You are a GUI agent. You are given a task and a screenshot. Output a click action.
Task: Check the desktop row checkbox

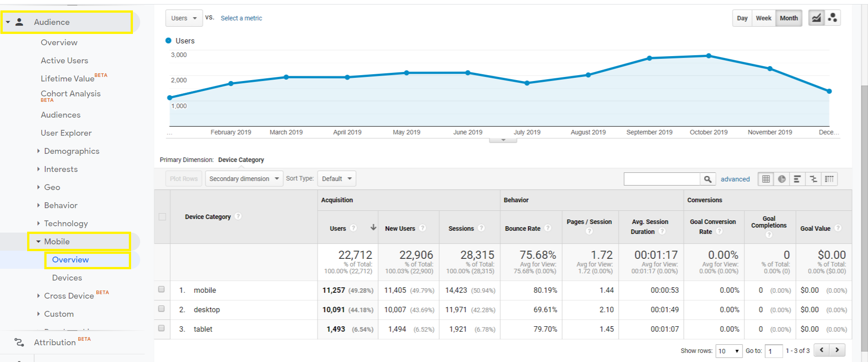(161, 309)
